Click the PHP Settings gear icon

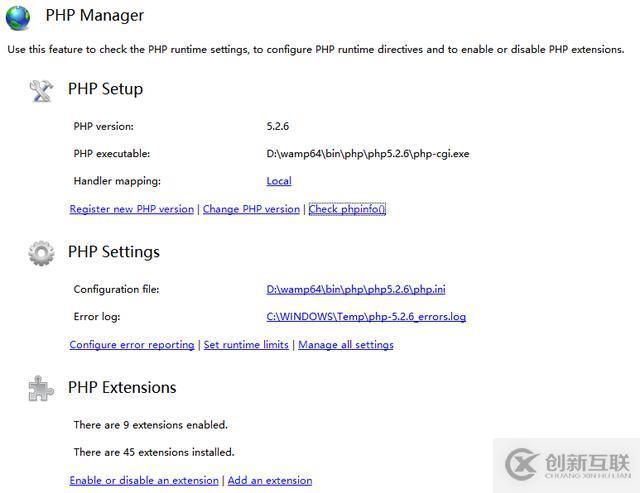coord(41,253)
